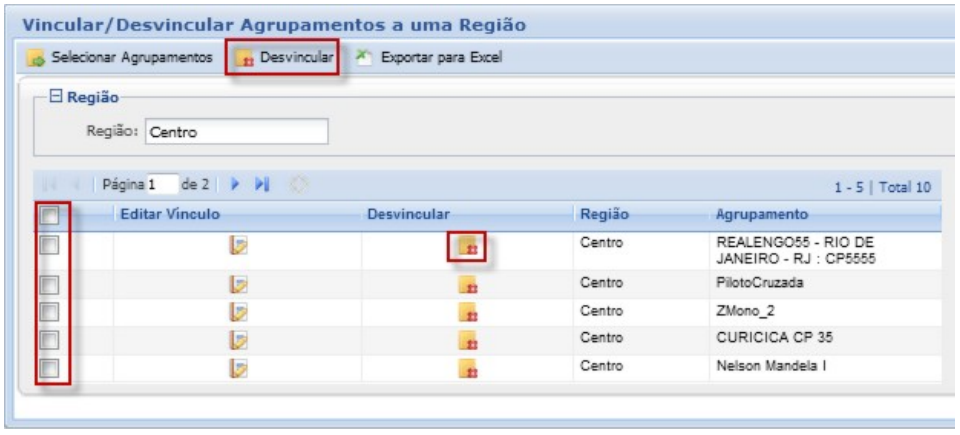Click the Região text field containing Centro
The image size is (960, 435).
(x=236, y=131)
